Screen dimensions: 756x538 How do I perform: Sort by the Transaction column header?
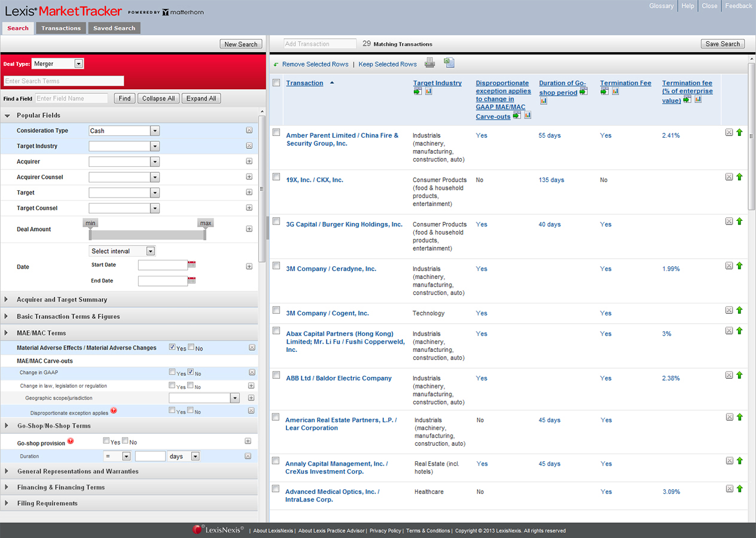pos(305,83)
